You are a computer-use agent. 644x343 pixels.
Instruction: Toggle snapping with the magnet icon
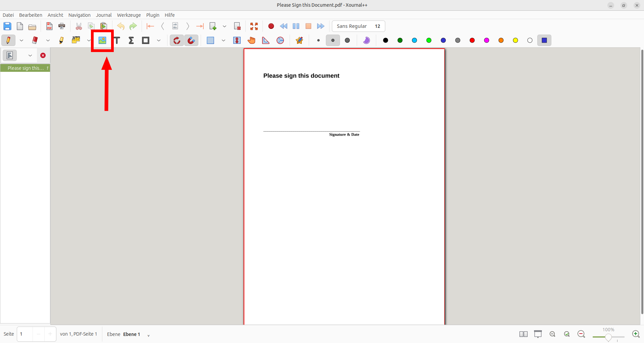click(x=191, y=40)
